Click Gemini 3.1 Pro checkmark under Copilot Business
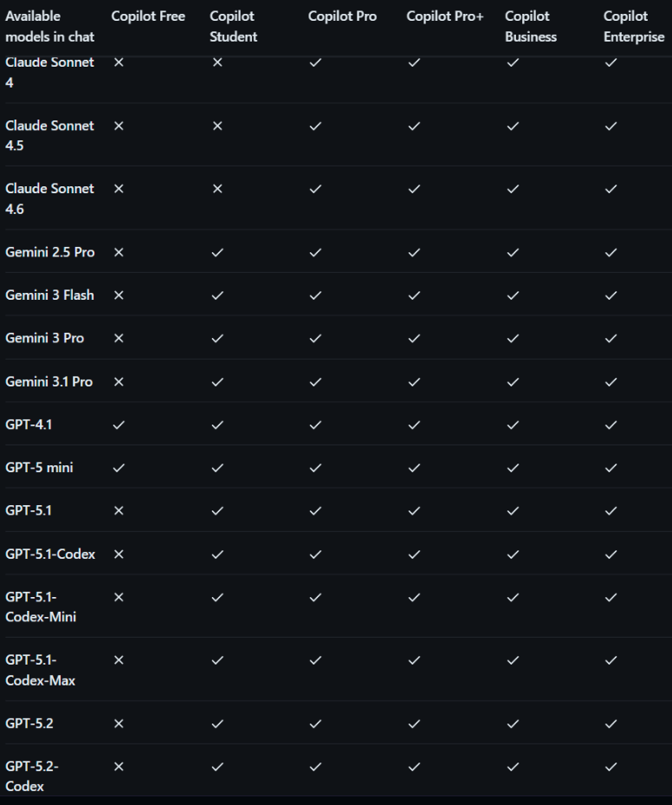672x805 pixels. click(513, 381)
